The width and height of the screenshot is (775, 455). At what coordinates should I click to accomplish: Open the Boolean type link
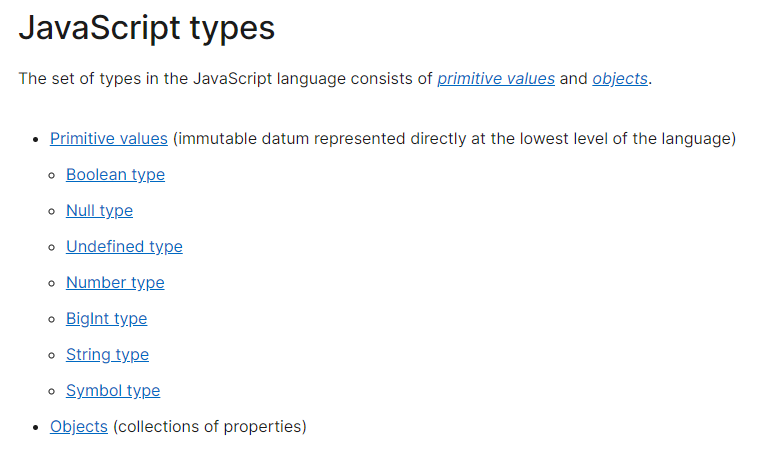click(x=116, y=175)
